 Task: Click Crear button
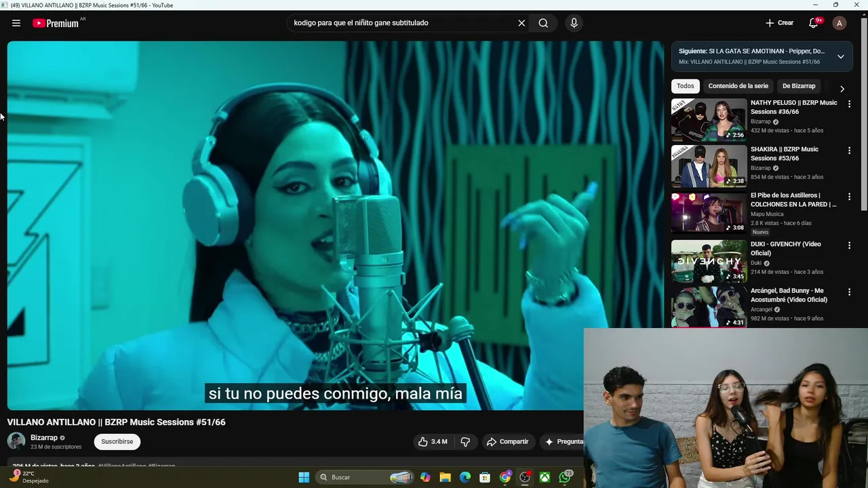coord(779,23)
